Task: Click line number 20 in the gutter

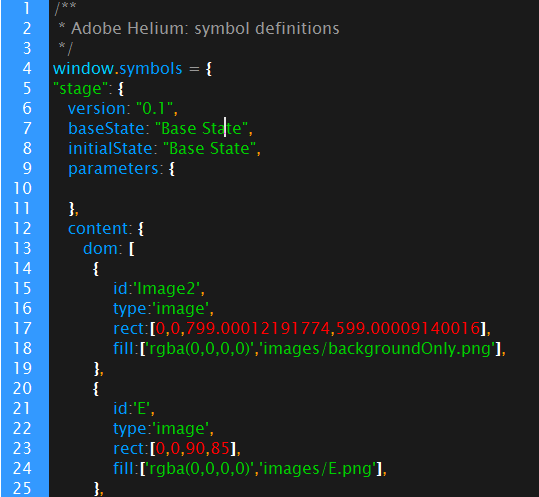Action: pyautogui.click(x=22, y=388)
